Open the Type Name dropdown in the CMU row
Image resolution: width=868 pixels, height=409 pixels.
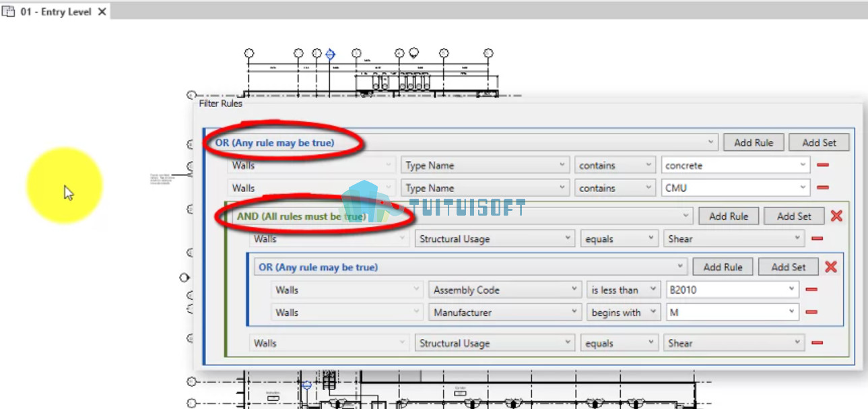click(485, 188)
